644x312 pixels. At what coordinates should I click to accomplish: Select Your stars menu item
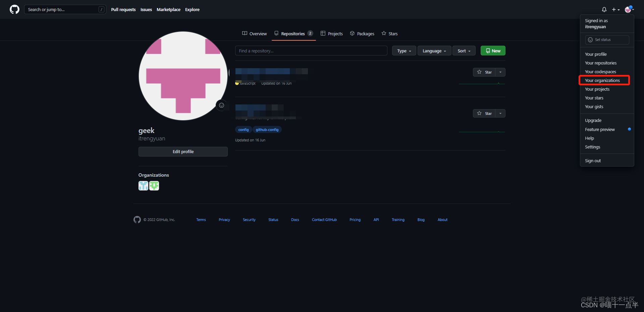[x=607, y=98]
